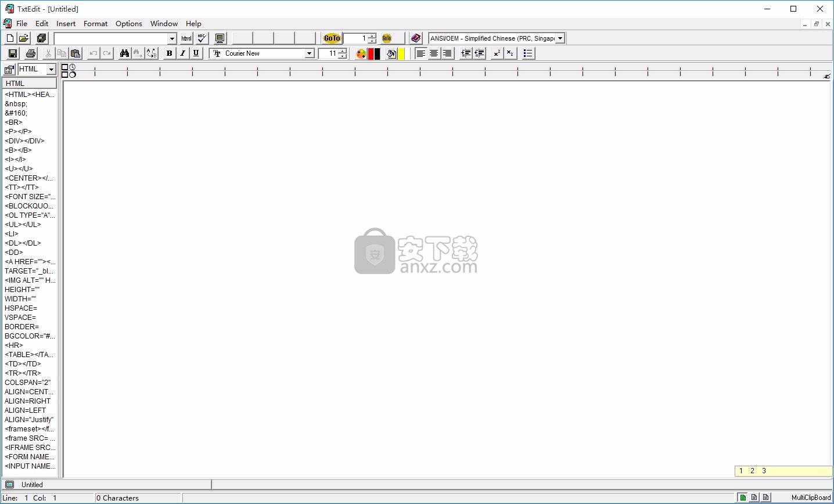Open the empty combo box on top toolbar
834x504 pixels.
[x=172, y=39]
